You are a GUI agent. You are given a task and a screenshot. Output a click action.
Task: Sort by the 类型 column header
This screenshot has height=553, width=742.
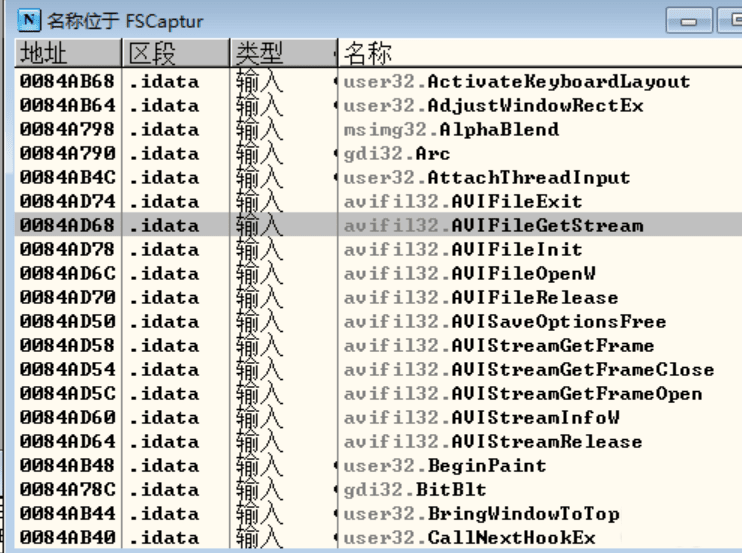[x=284, y=53]
